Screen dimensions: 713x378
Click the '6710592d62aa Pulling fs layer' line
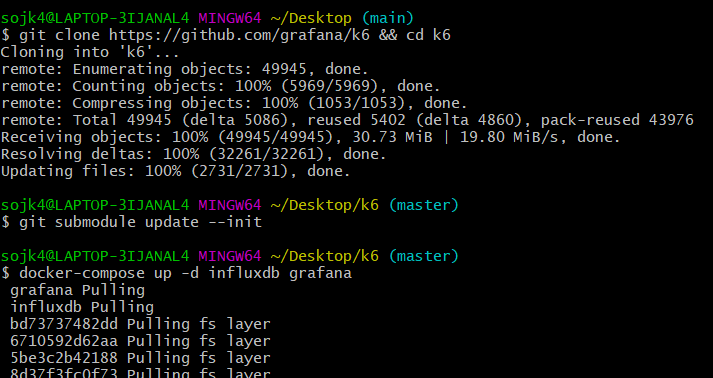tap(140, 341)
